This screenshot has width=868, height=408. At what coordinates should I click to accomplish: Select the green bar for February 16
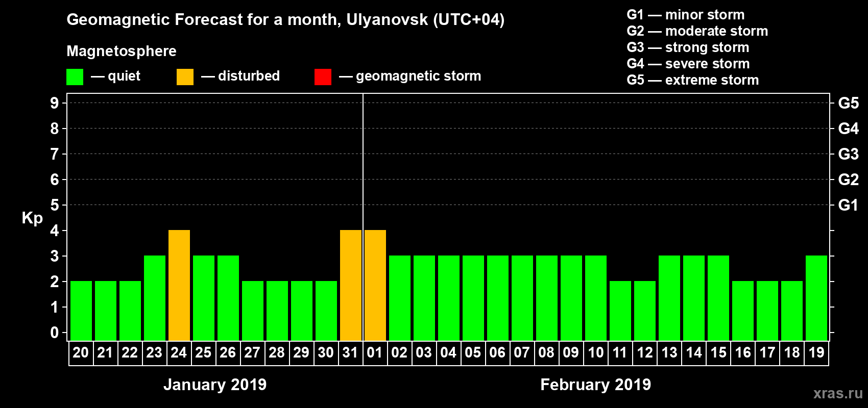743,311
